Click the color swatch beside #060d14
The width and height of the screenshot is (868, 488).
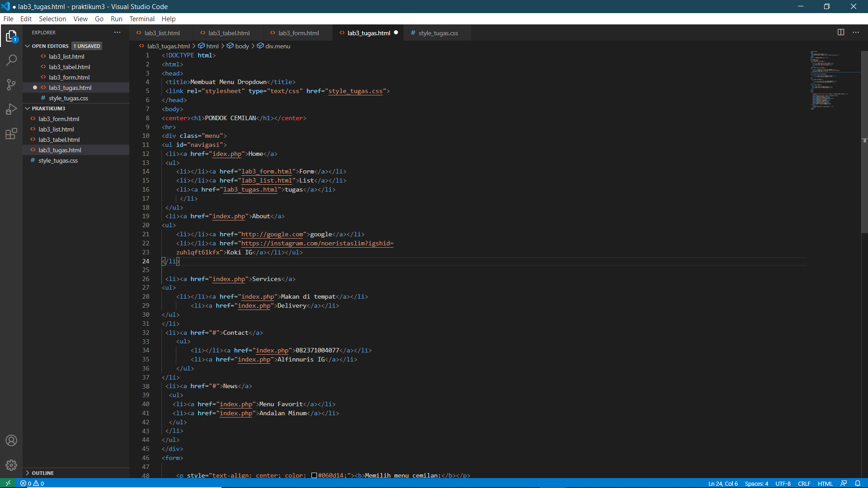(314, 475)
